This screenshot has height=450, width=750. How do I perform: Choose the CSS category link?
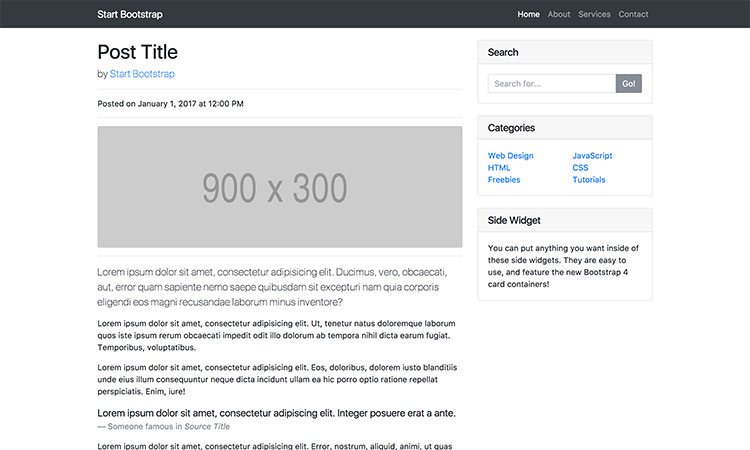[580, 168]
